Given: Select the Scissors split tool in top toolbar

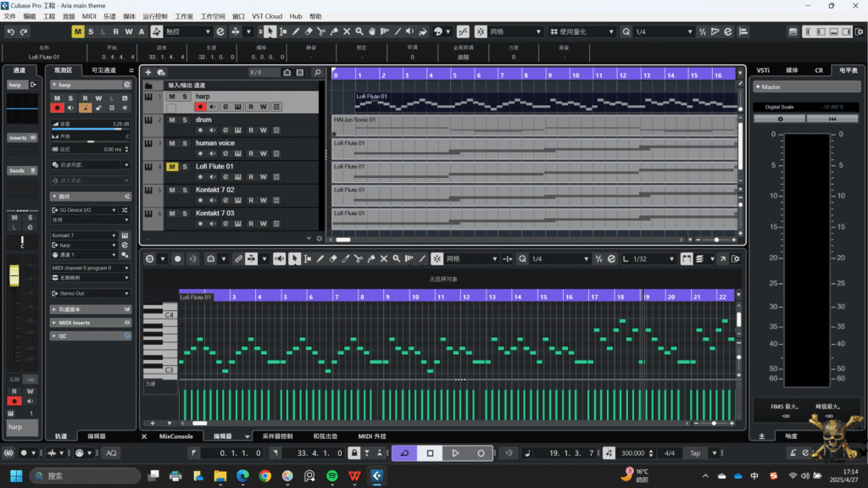Looking at the screenshot, I should coord(320,31).
